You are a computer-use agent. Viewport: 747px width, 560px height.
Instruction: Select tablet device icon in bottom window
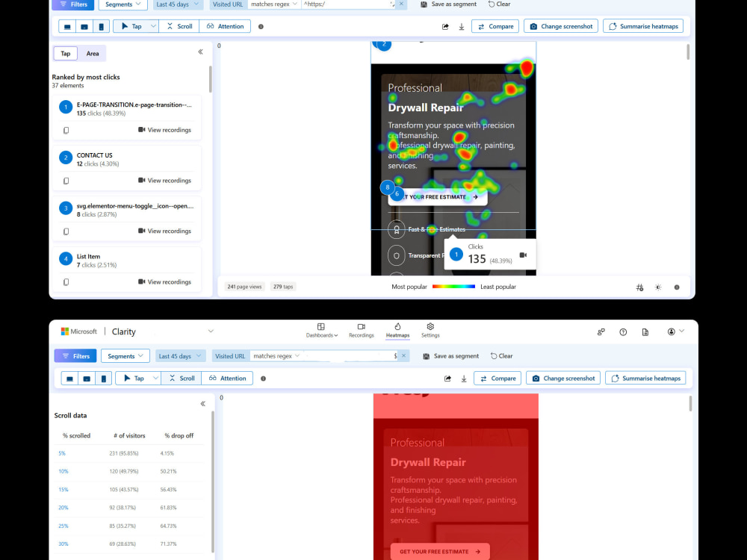pos(87,379)
